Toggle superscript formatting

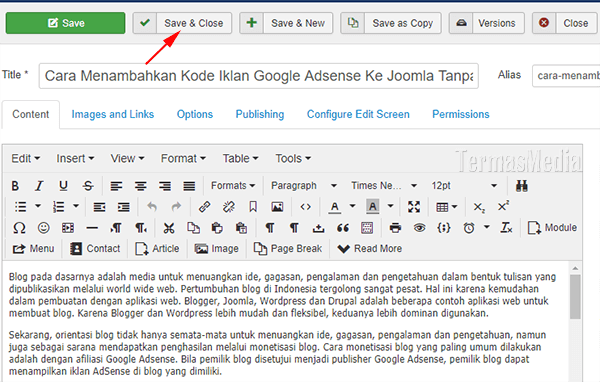503,206
